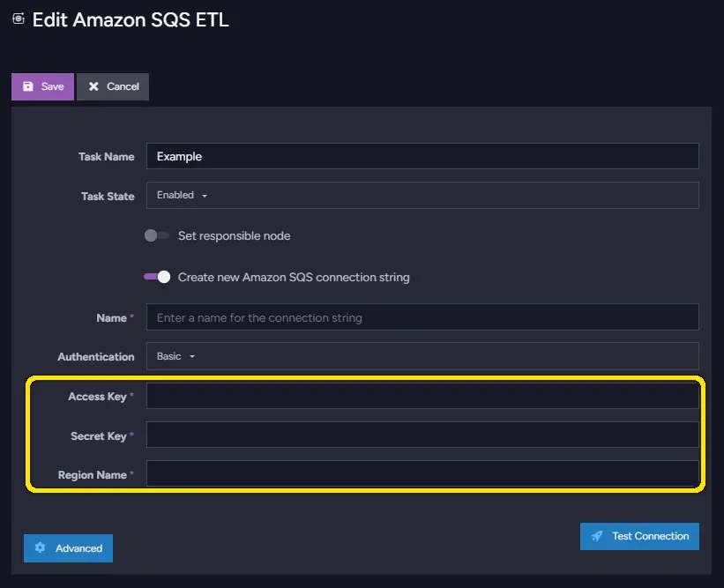Click the caret arrow next to Basic
724x588 pixels.
(x=192, y=356)
